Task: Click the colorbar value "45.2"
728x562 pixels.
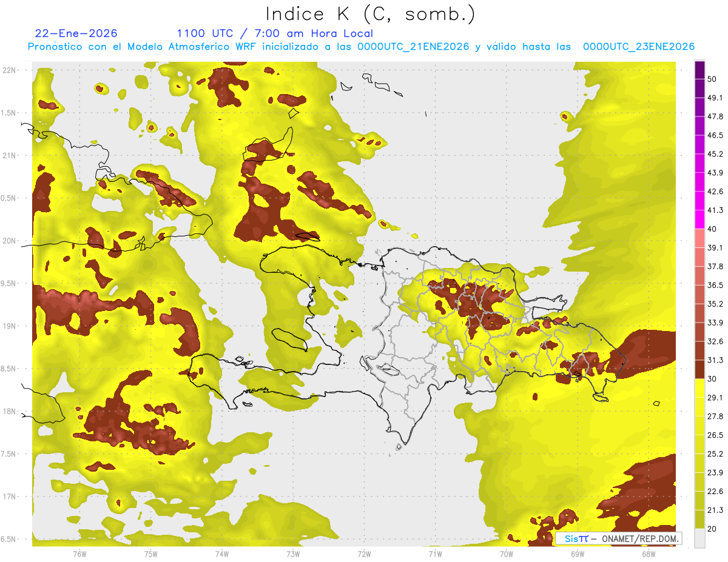Action: (x=715, y=154)
